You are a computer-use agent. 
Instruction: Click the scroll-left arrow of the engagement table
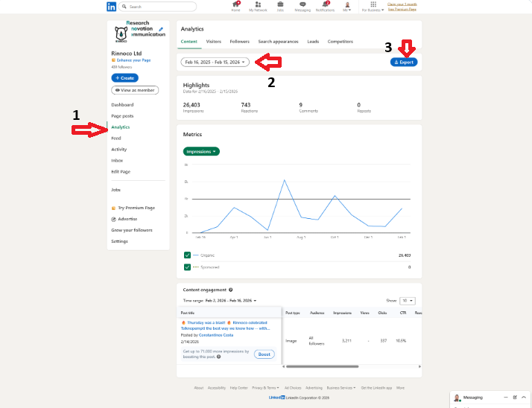tap(283, 366)
